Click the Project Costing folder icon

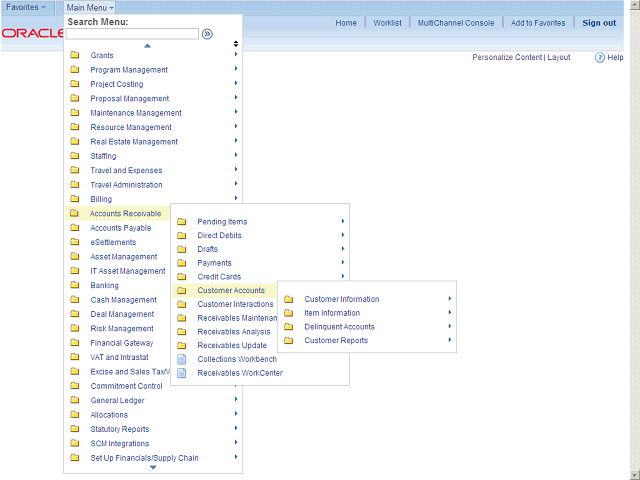75,84
